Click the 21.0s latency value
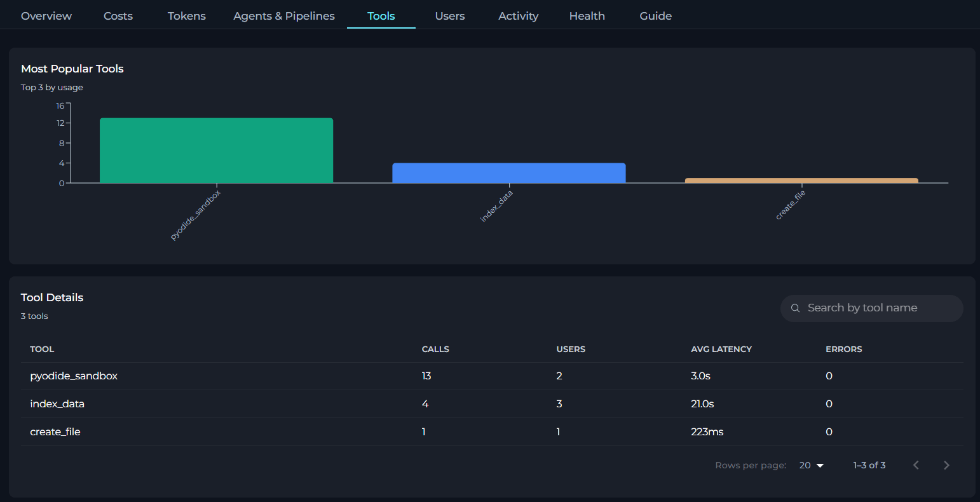This screenshot has height=502, width=980. [x=702, y=404]
